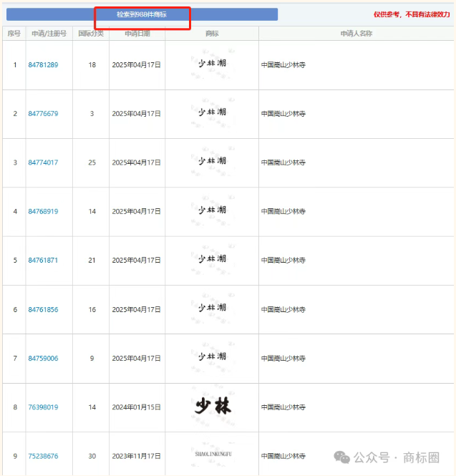The width and height of the screenshot is (456, 476).
Task: Open trademark application number 84781289
Action: (x=43, y=65)
